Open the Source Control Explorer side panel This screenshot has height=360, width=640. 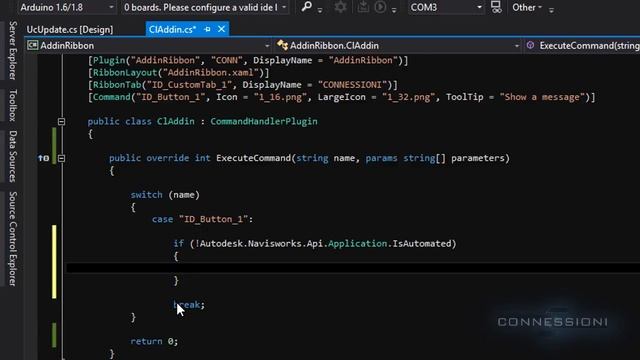13,239
